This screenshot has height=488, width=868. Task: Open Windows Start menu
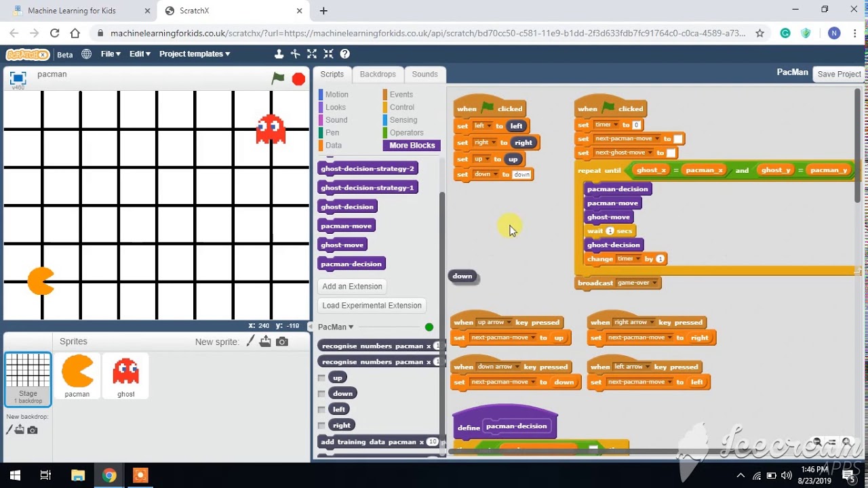click(15, 475)
